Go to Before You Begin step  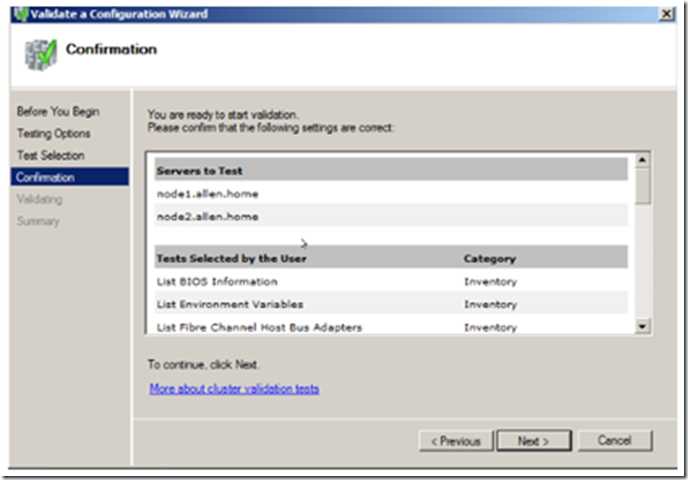coord(58,111)
